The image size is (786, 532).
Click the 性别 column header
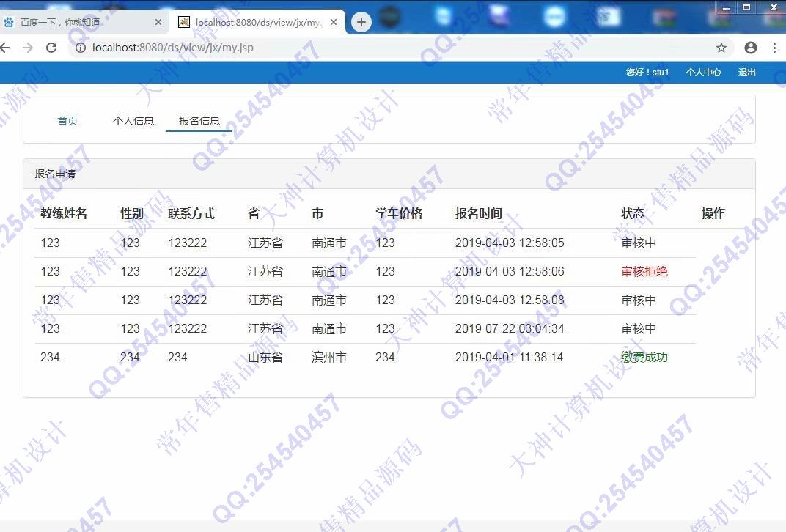point(132,213)
